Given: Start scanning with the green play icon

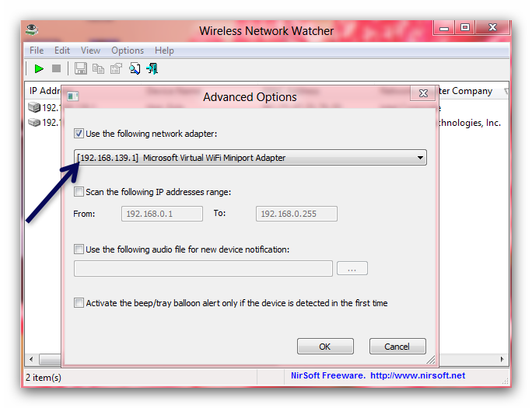Looking at the screenshot, I should tap(38, 69).
